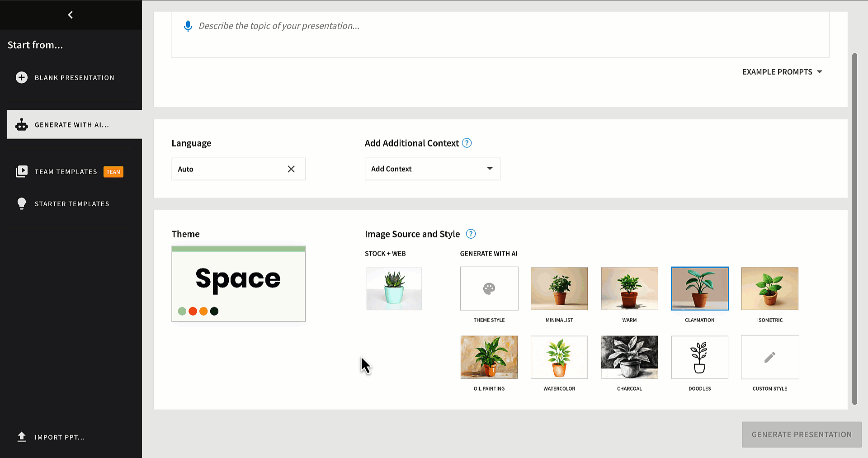Choose the Theme Style palette icon
The image size is (868, 458).
click(489, 288)
